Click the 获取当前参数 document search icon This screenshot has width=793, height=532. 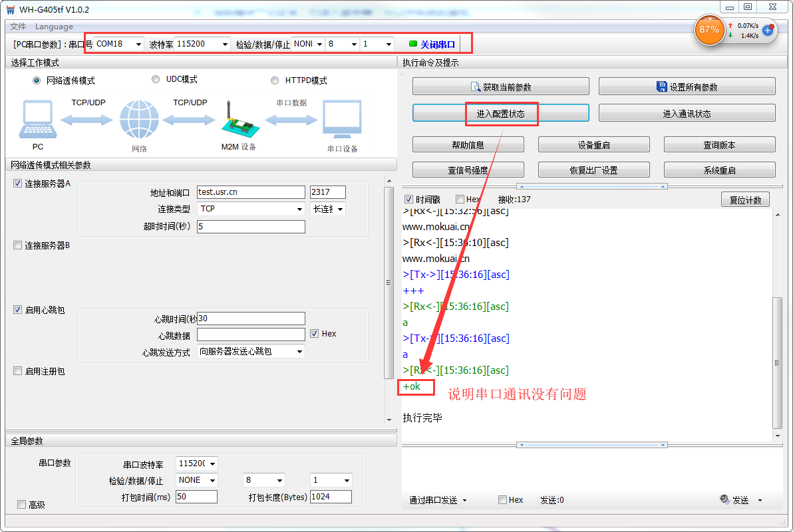pos(476,87)
